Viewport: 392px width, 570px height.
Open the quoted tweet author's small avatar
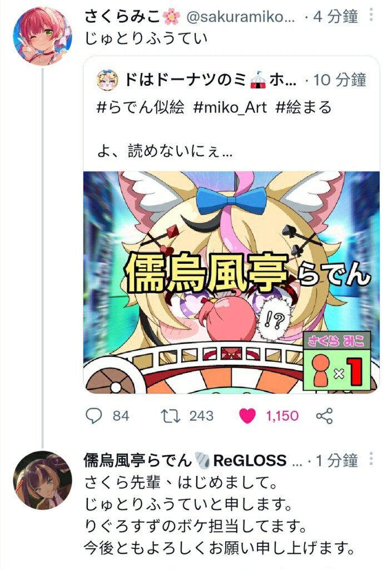click(108, 80)
